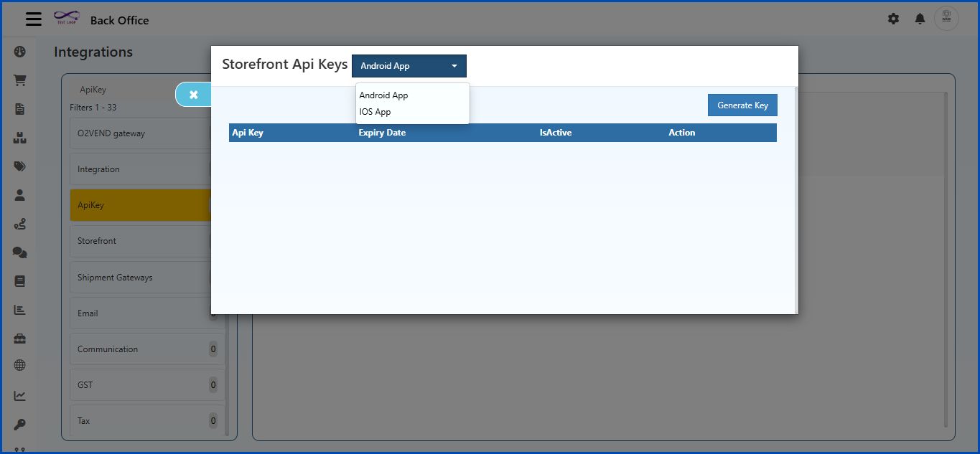The image size is (980, 454).
Task: Open the documents icon in left sidebar
Action: pyautogui.click(x=19, y=109)
